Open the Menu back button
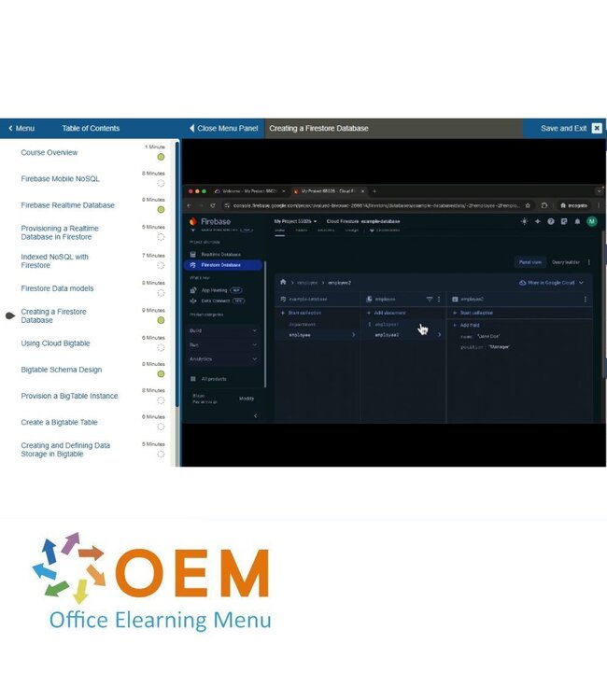The image size is (607, 700). (21, 128)
